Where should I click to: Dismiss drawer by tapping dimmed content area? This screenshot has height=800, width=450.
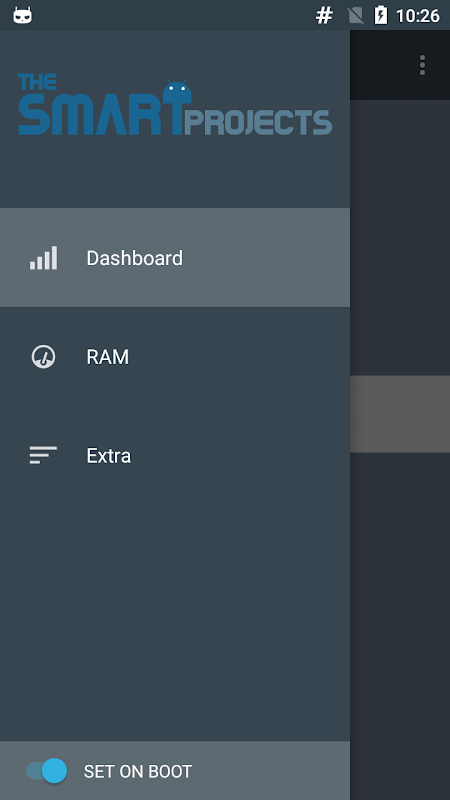pyautogui.click(x=400, y=612)
